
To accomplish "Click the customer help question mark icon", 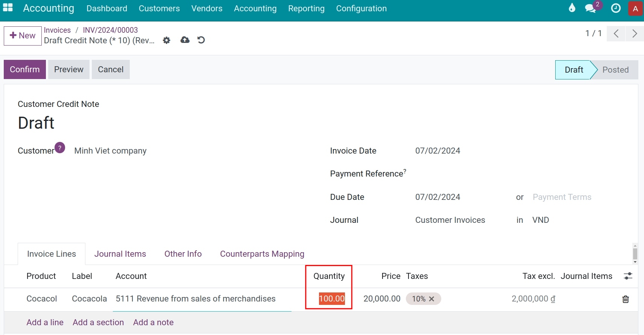I will click(60, 148).
